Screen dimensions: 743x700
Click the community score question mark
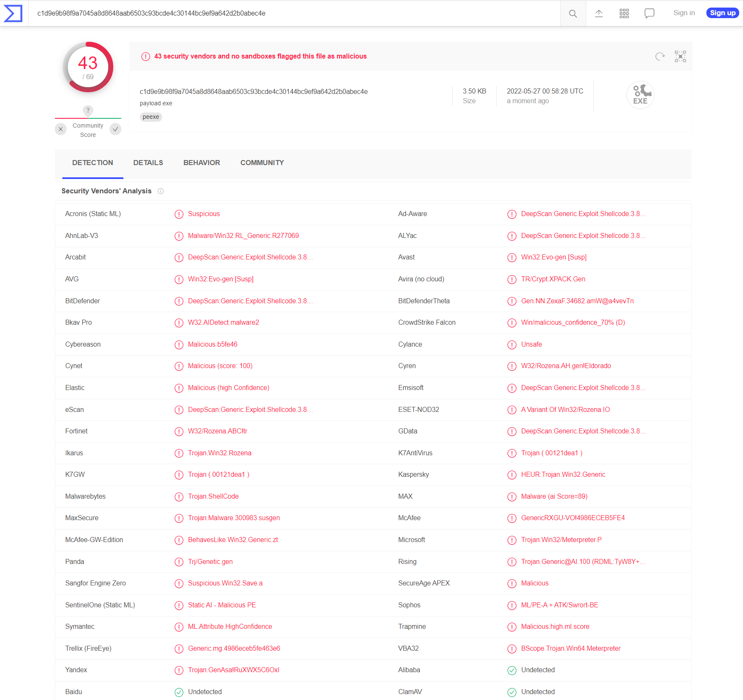tap(88, 110)
